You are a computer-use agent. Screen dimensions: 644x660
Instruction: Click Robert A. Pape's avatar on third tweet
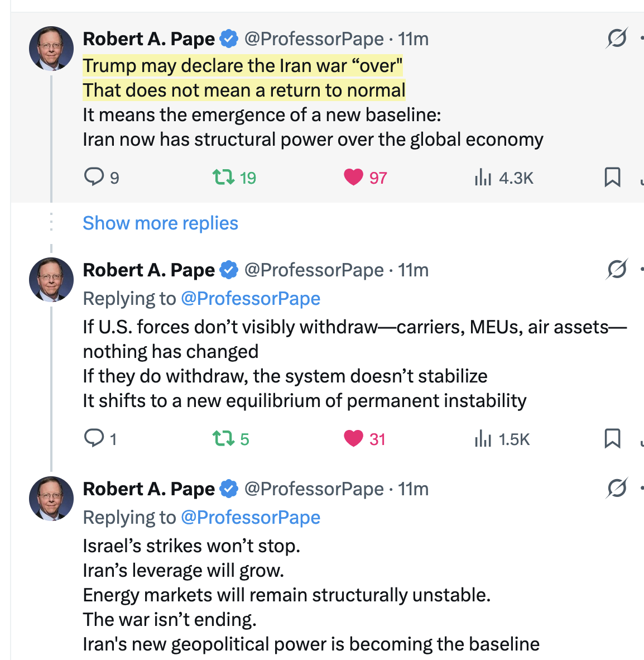51,499
